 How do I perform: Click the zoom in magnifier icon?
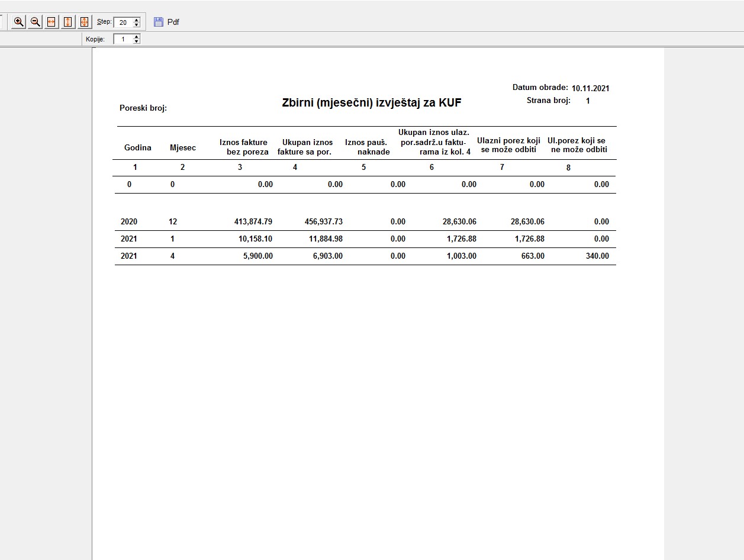point(19,22)
